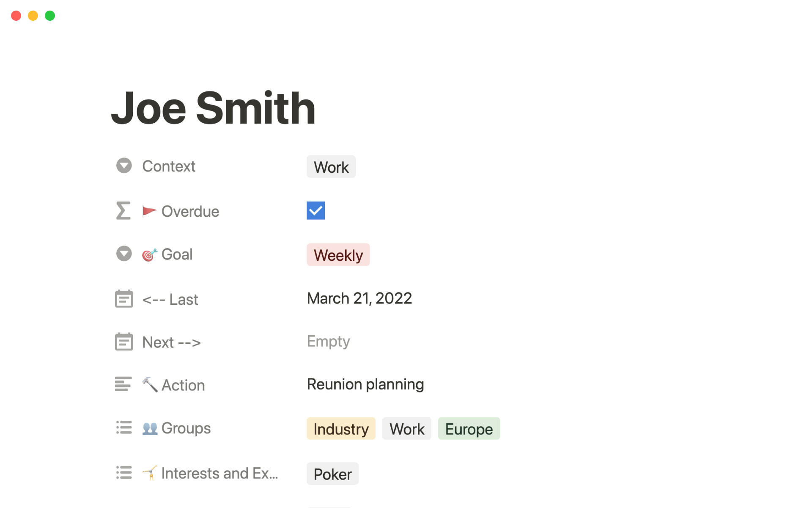
Task: Click the calendar icon beside Next
Action: [x=124, y=342]
